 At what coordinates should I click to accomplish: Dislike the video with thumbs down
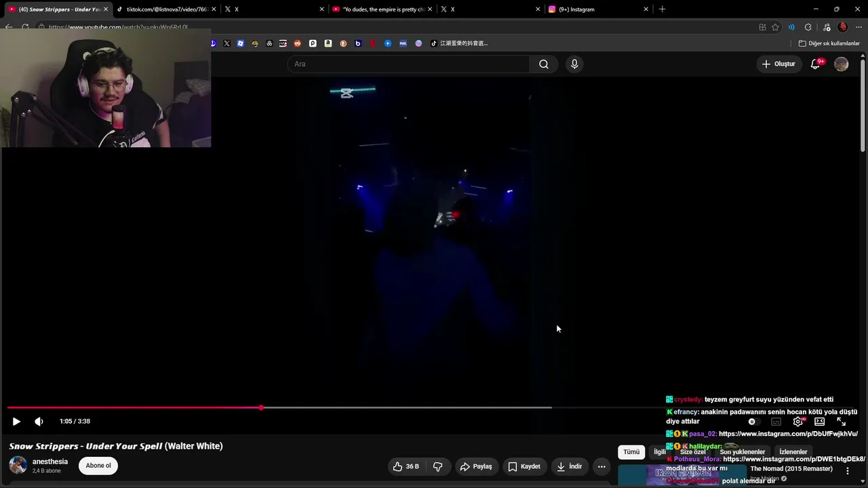(x=438, y=466)
